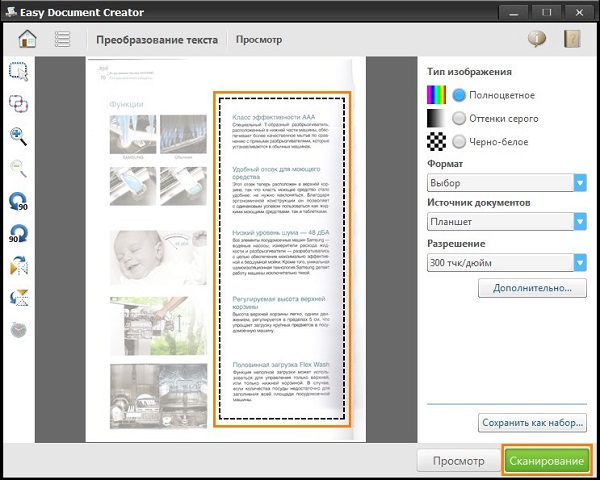This screenshot has height=480, width=600.
Task: Open the Источник документов dropdown
Action: pyautogui.click(x=580, y=222)
